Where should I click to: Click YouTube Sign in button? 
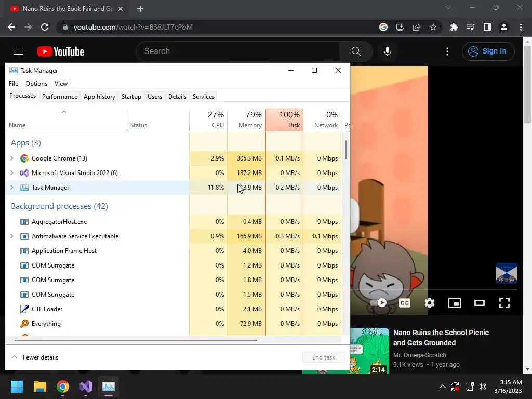(x=488, y=51)
